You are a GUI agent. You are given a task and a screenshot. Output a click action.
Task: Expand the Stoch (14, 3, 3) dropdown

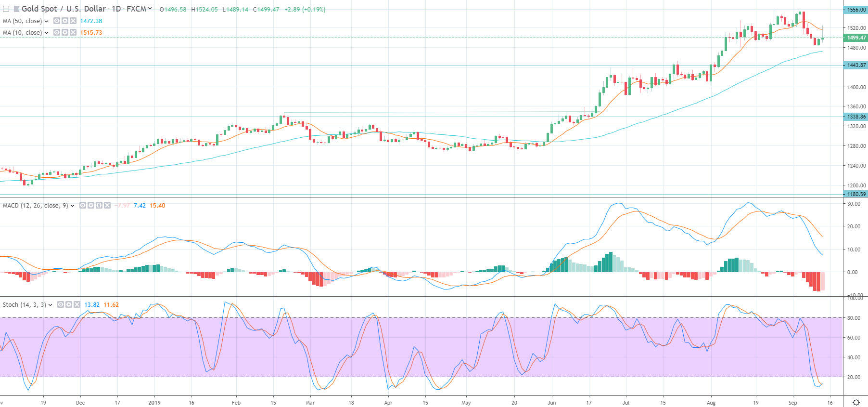50,305
